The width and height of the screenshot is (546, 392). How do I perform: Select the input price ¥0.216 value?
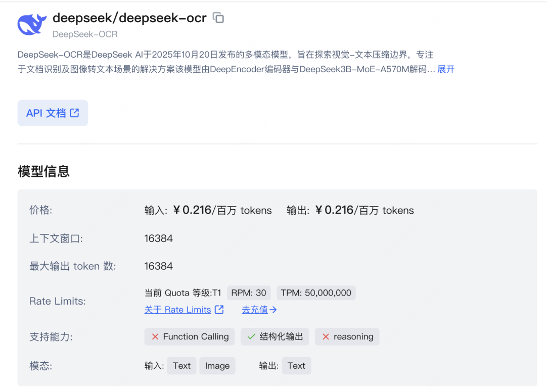192,210
